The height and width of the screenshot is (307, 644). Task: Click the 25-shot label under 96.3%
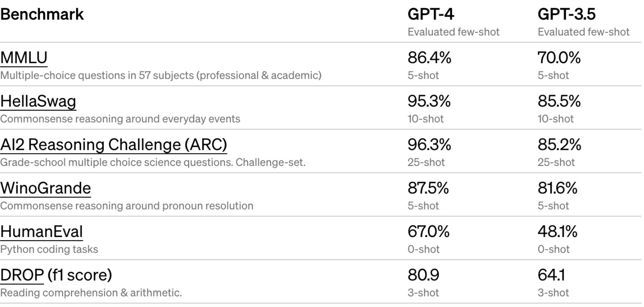[426, 162]
